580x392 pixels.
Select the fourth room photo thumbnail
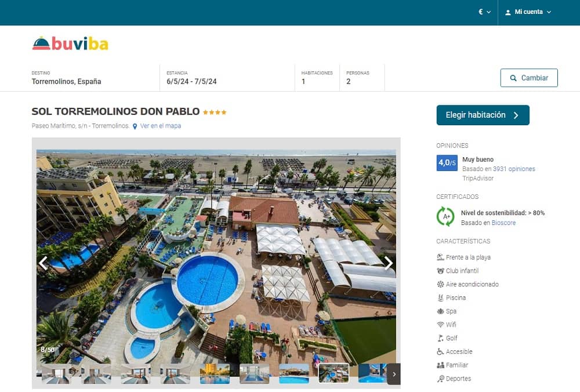175,374
